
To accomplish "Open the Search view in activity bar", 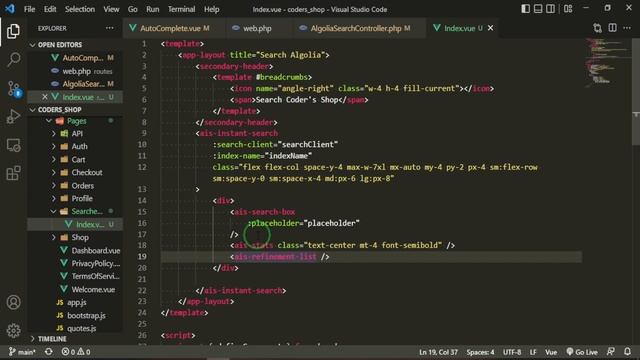I will (13, 60).
